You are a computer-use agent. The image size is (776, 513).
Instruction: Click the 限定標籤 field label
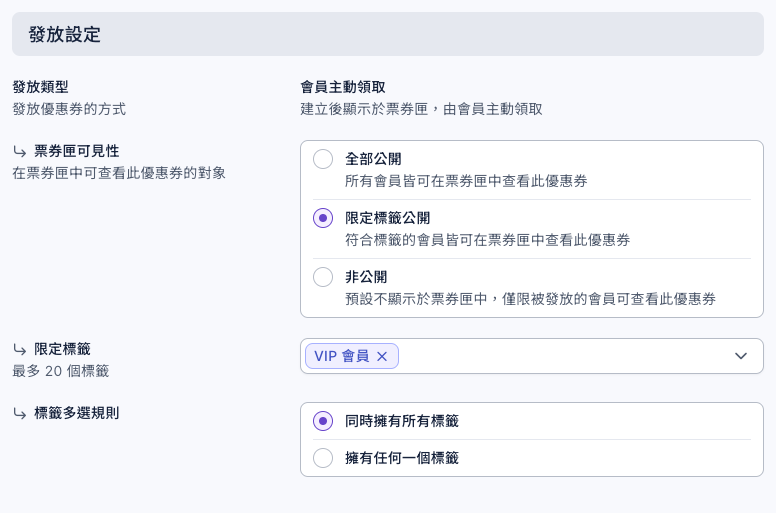tap(62, 349)
